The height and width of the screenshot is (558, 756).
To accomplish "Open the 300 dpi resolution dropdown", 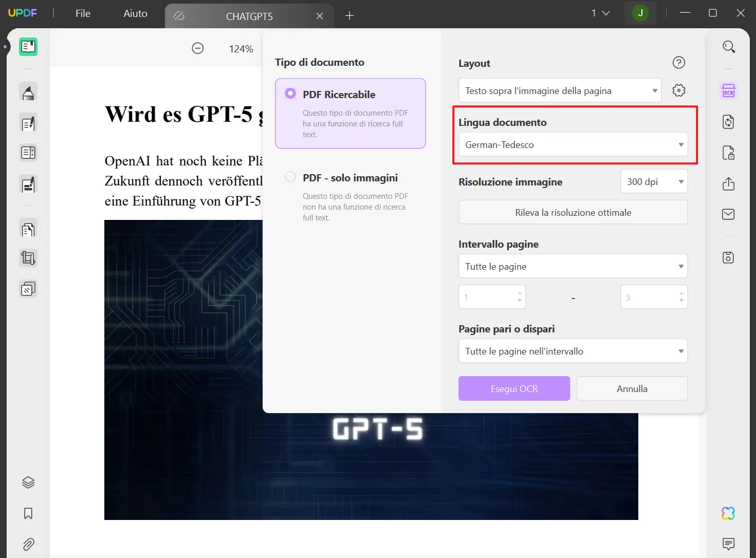I will pyautogui.click(x=654, y=182).
